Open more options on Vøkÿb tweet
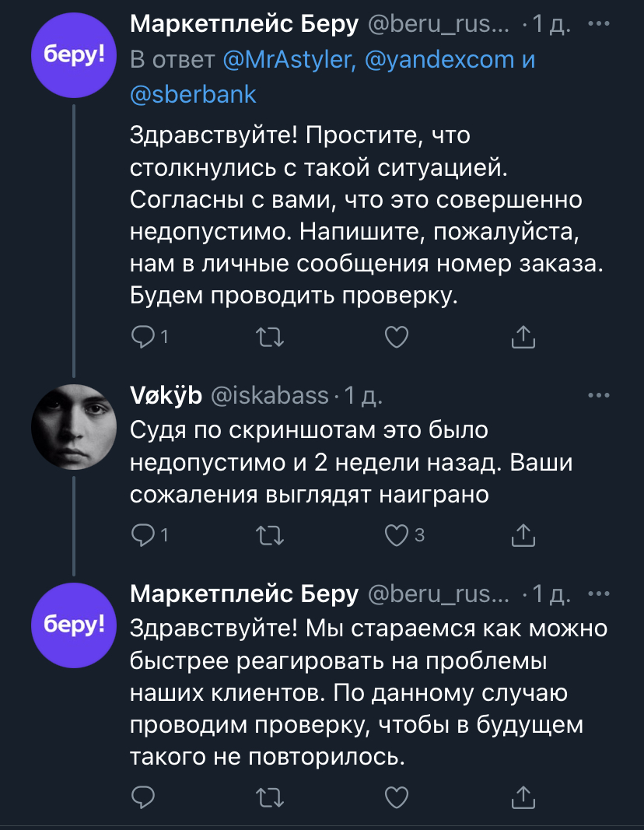 click(x=599, y=396)
